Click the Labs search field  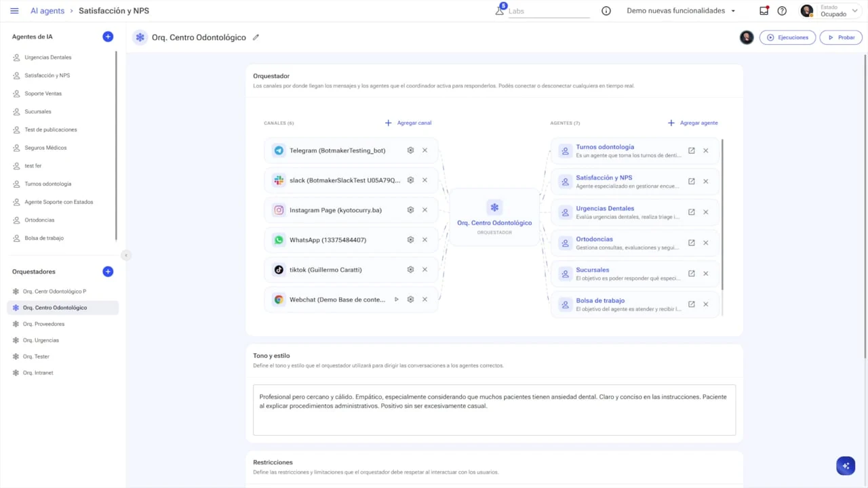point(549,11)
